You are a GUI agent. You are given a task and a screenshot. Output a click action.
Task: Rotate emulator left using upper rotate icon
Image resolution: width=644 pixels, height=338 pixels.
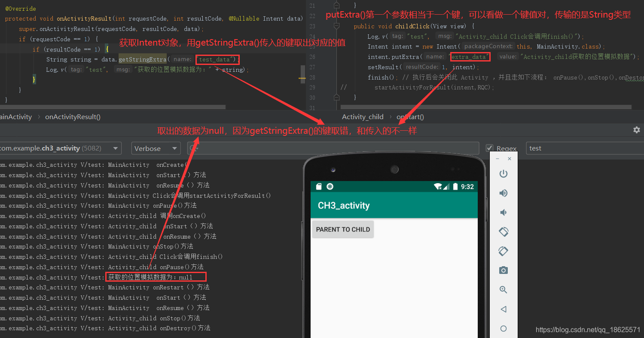(504, 232)
